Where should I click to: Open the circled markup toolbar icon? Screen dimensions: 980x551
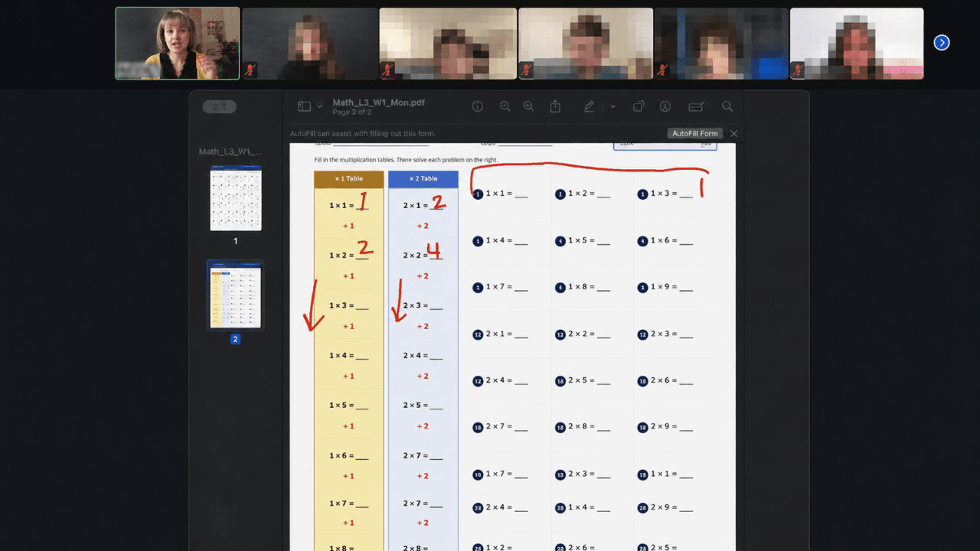coord(665,106)
